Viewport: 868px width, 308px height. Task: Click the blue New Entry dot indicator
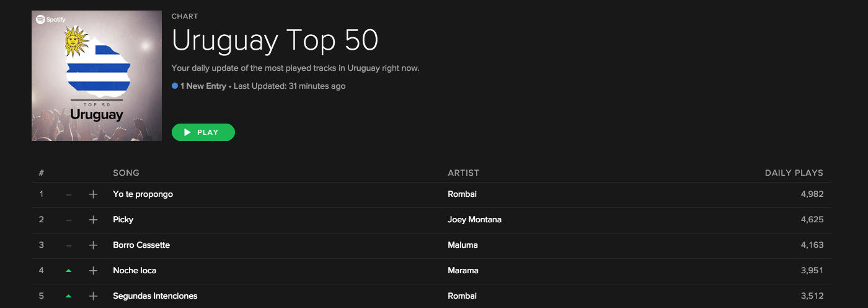175,86
